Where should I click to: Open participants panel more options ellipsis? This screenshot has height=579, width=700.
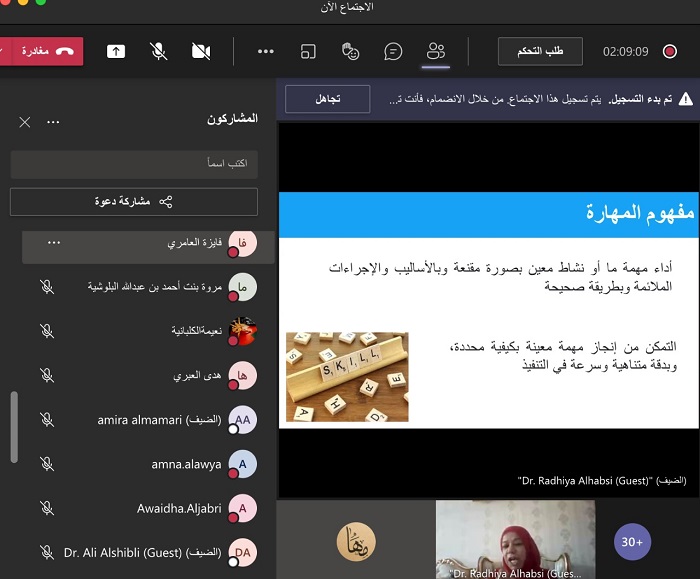[x=53, y=122]
